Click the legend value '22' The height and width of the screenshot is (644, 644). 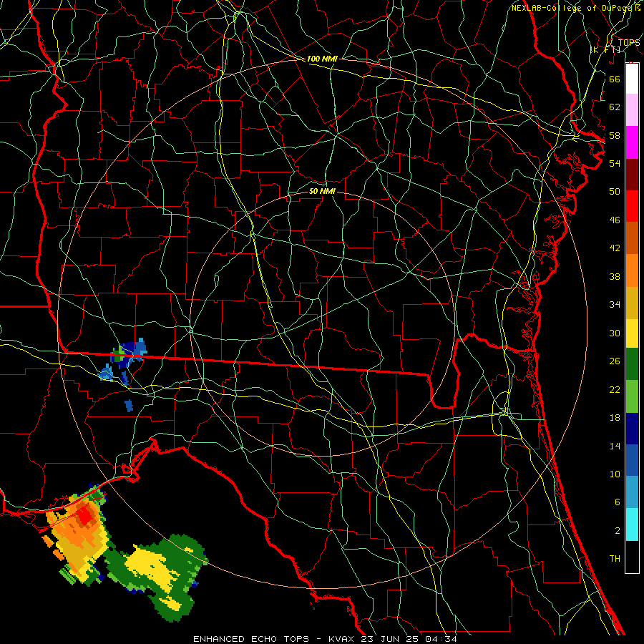pos(615,389)
